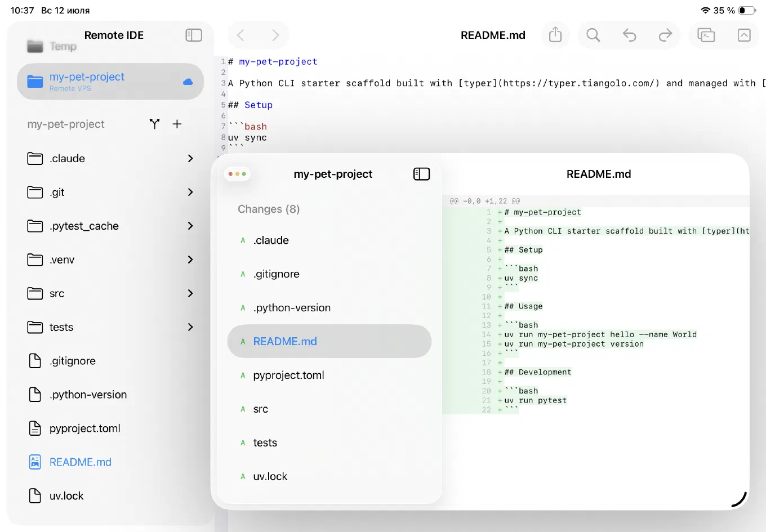The height and width of the screenshot is (532, 766).
Task: Click the typer.tiangolo.com link in editor
Action: point(581,83)
